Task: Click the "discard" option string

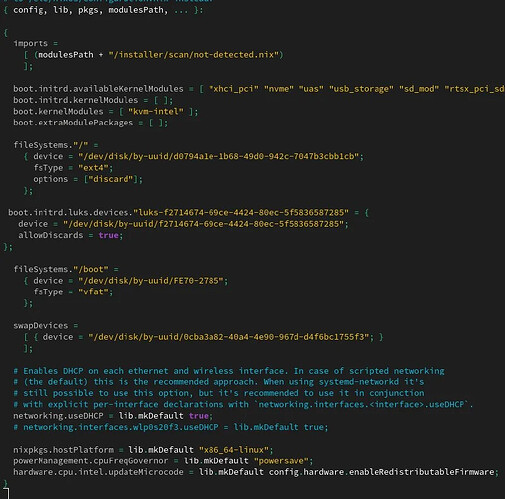Action: 111,179
